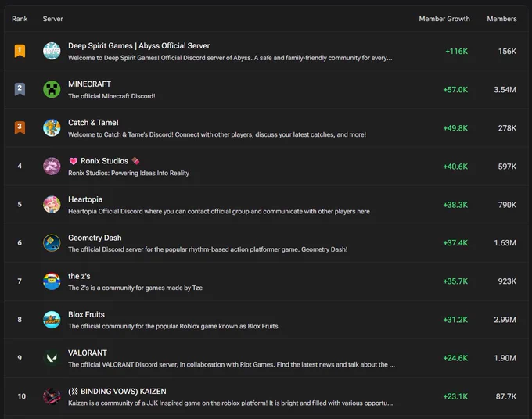The height and width of the screenshot is (419, 532).
Task: Click the silver rank 2 badge
Action: (20, 89)
